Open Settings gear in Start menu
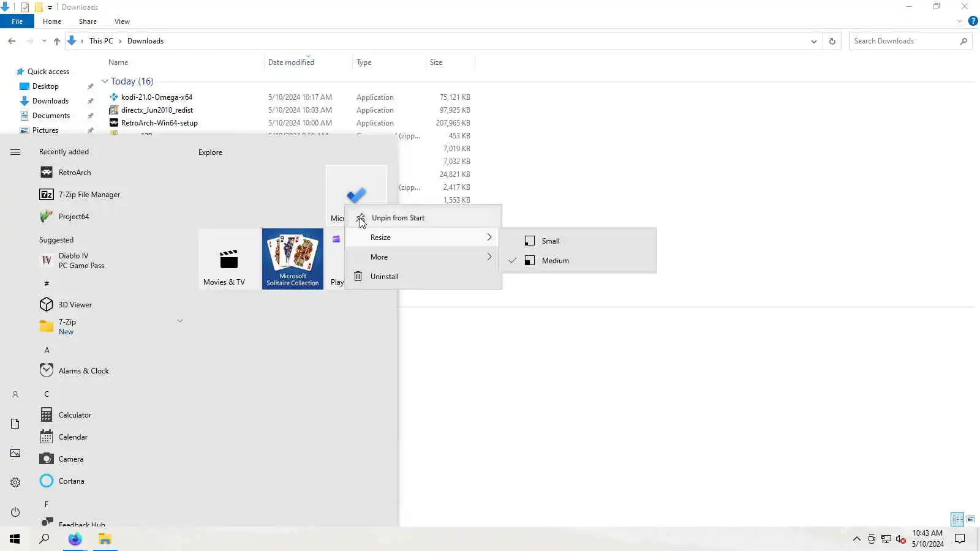This screenshot has width=980, height=551. pos(15,482)
